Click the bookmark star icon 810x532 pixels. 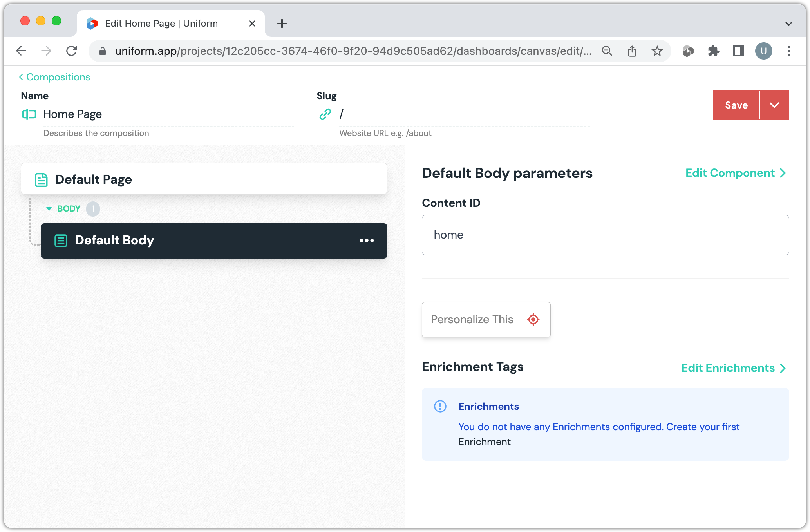[x=657, y=51]
